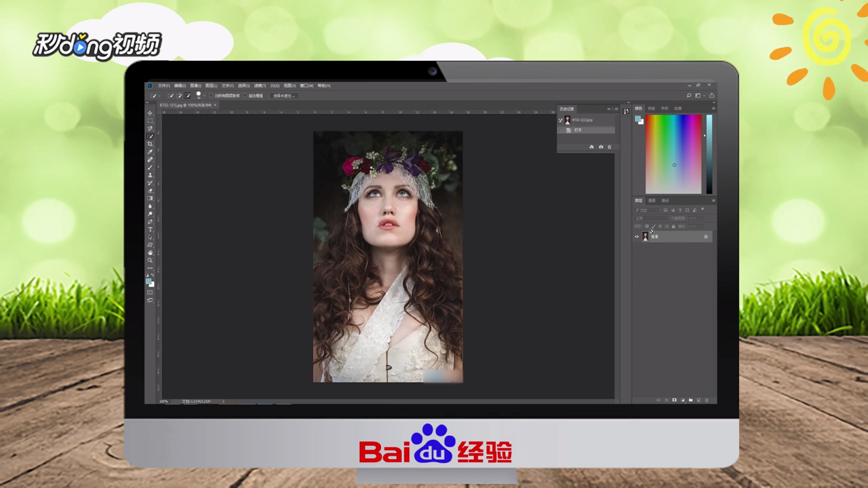Click collapsed panel dock icon beside History
The image size is (868, 488).
626,111
